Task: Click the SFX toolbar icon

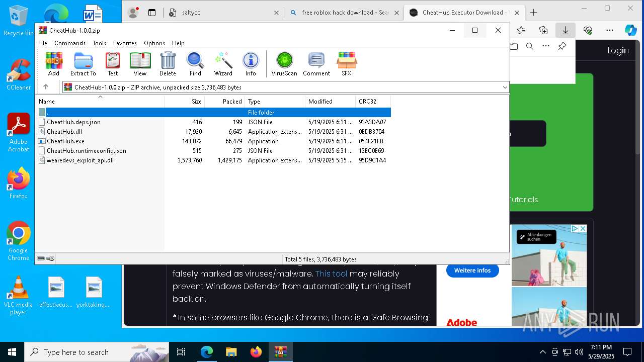Action: (347, 64)
